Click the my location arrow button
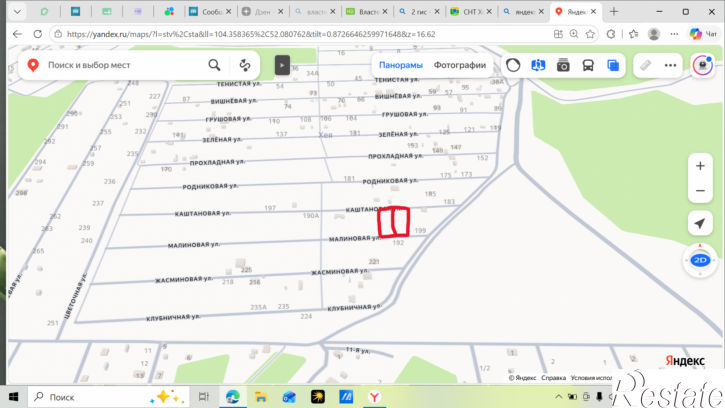The height and width of the screenshot is (408, 725). (700, 223)
